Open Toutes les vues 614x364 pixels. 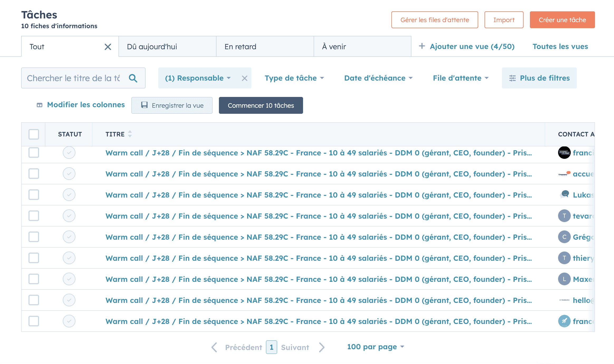[x=560, y=46]
